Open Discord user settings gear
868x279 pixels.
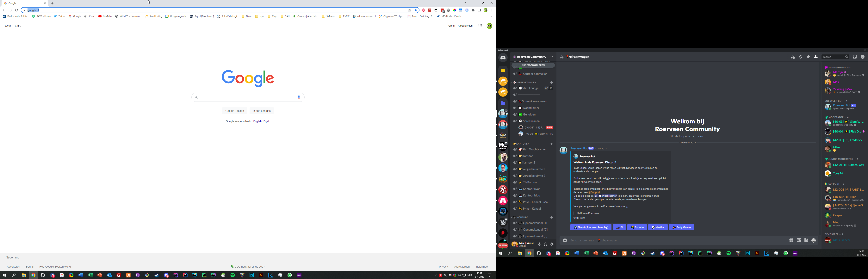coord(552,244)
